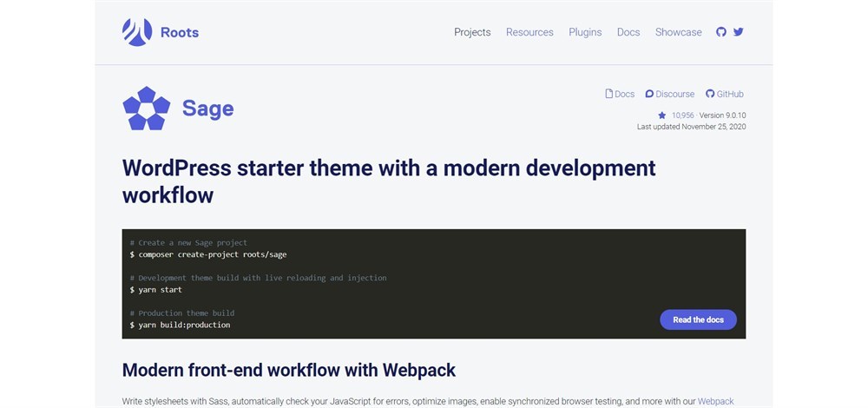The image size is (868, 408).
Task: Click the Read the docs button
Action: point(698,319)
